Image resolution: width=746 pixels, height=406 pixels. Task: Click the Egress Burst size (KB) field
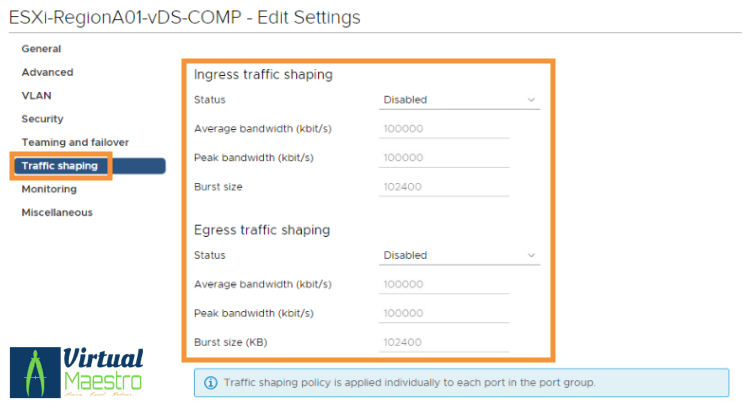444,343
